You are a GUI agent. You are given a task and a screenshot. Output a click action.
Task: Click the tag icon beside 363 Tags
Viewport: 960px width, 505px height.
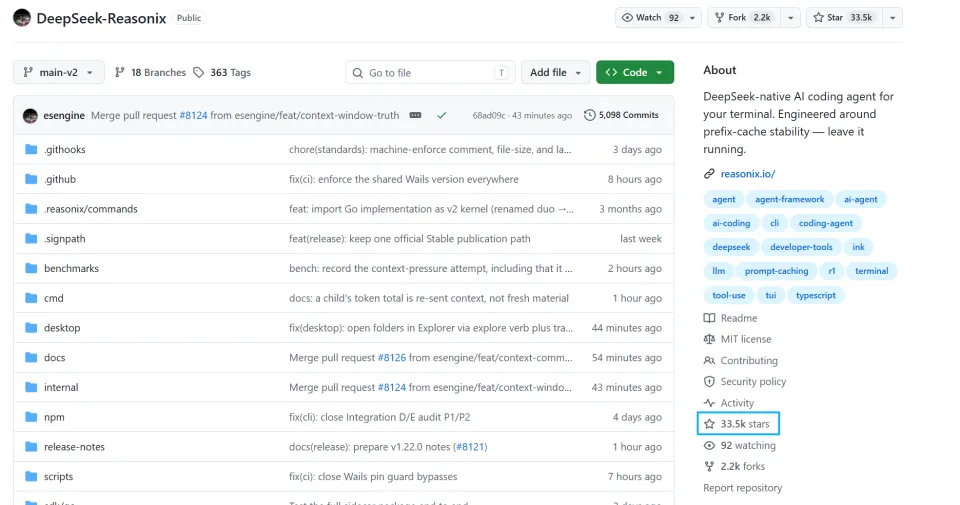coord(198,72)
